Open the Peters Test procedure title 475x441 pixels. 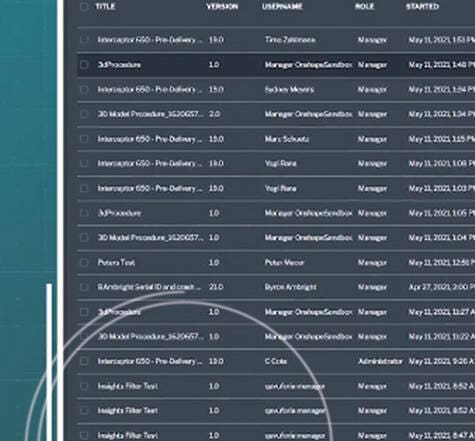116,263
